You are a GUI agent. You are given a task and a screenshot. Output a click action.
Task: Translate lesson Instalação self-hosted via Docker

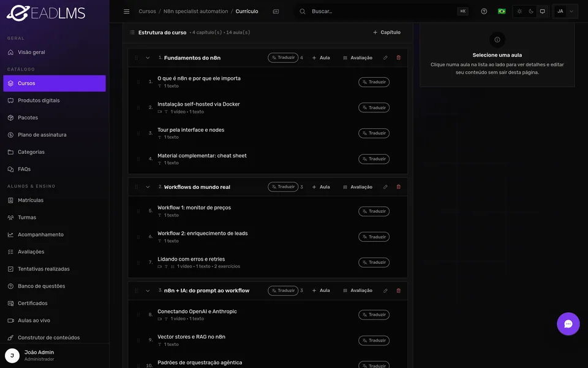[x=374, y=107]
